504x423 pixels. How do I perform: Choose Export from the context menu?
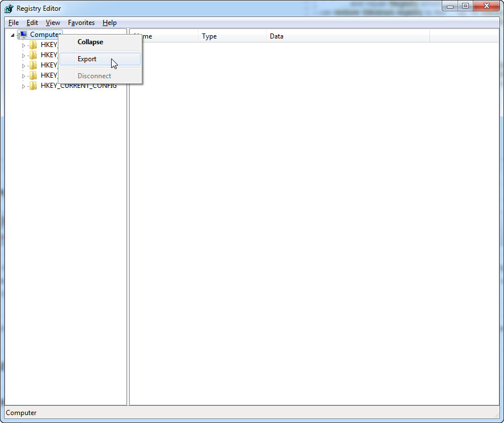100,59
